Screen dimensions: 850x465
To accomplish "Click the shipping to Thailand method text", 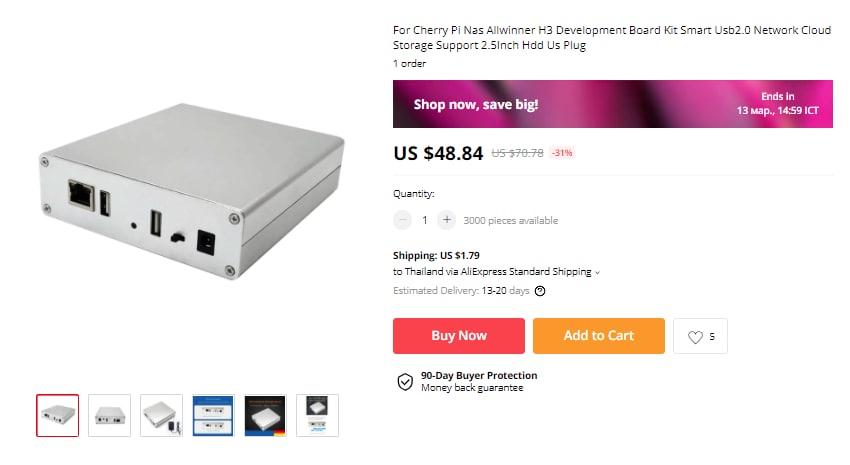I will tap(492, 272).
